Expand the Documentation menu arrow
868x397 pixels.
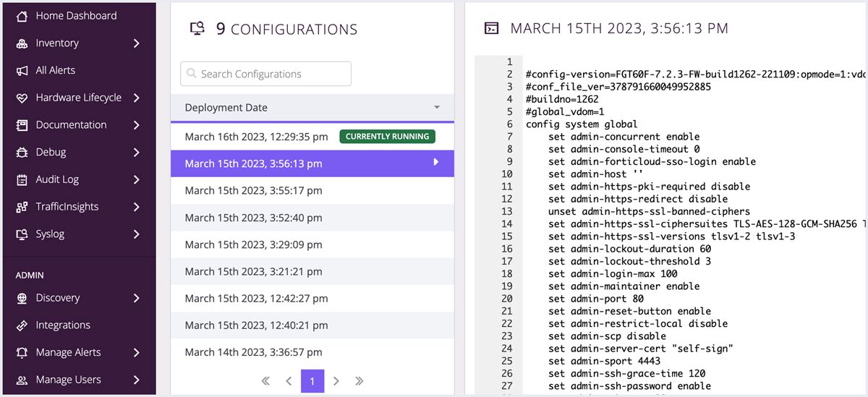coord(136,125)
